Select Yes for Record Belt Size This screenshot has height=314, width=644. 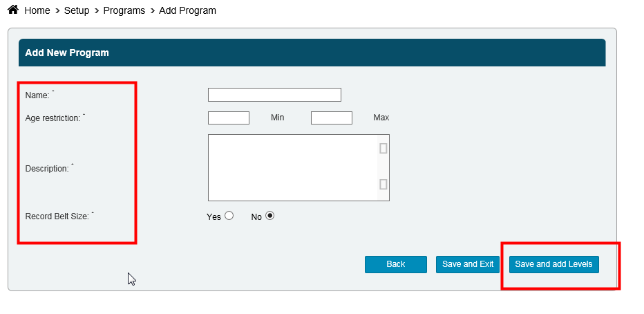pos(229,216)
